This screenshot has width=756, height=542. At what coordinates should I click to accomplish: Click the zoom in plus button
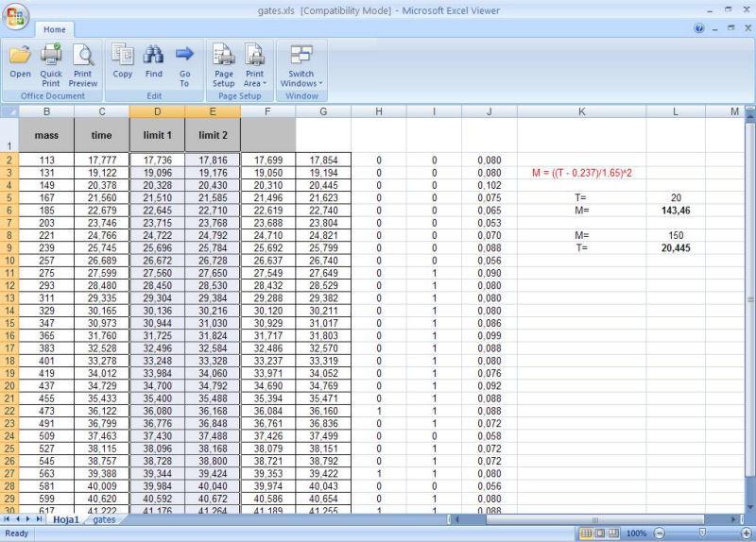[747, 534]
